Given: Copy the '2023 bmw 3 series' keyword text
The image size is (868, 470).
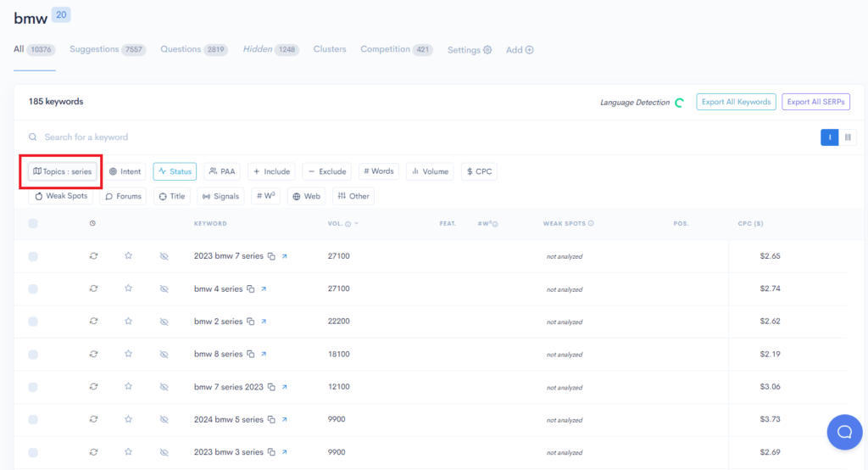Looking at the screenshot, I should click(271, 452).
